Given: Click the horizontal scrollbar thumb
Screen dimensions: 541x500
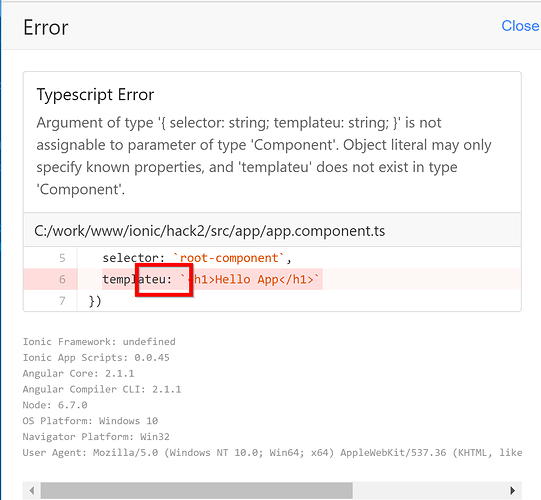Looking at the screenshot, I should click(x=197, y=490).
